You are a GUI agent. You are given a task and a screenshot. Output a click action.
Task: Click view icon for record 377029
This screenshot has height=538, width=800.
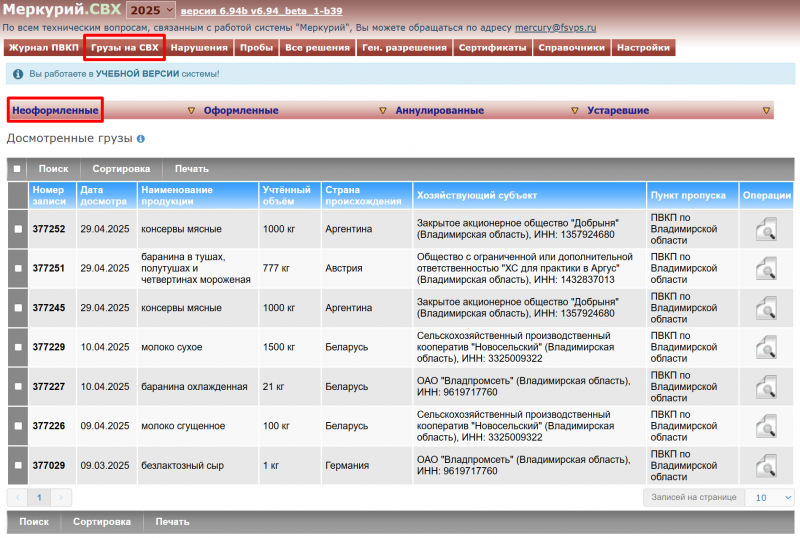click(x=766, y=466)
